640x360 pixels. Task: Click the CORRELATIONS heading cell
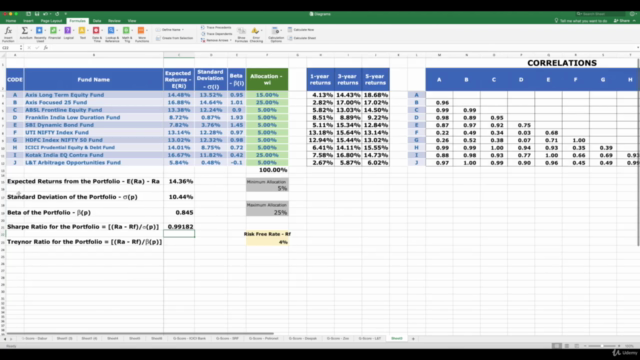click(562, 63)
